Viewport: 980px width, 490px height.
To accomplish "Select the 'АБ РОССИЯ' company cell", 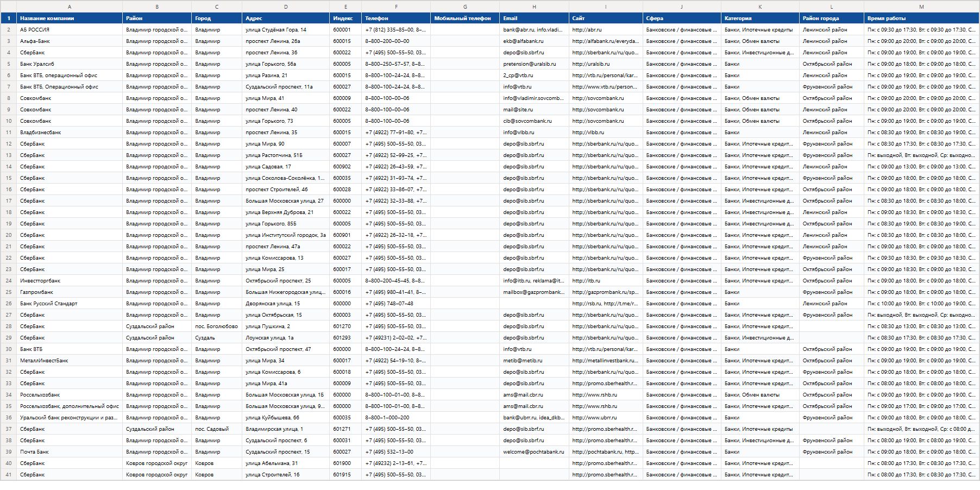I will click(70, 30).
